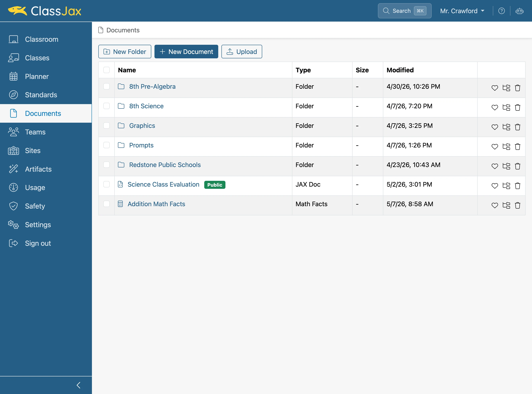
Task: Favorite the 8th Pre-Algebra folder
Action: (x=495, y=88)
